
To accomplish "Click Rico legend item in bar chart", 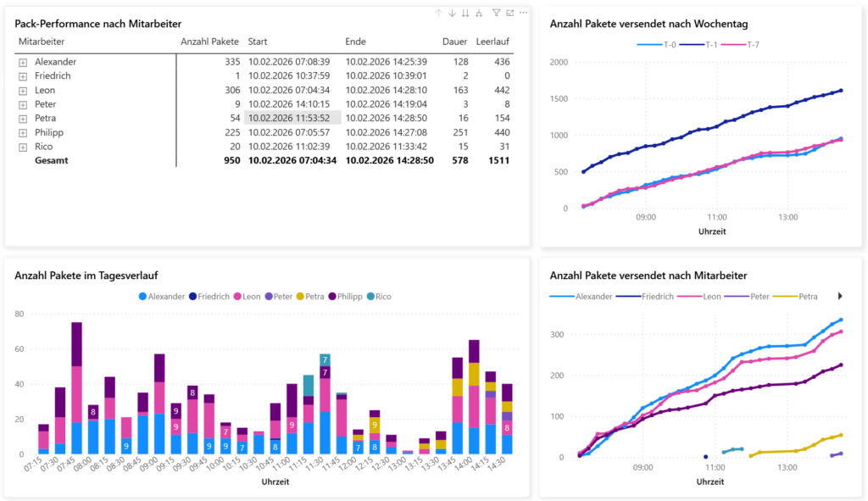I will [378, 297].
